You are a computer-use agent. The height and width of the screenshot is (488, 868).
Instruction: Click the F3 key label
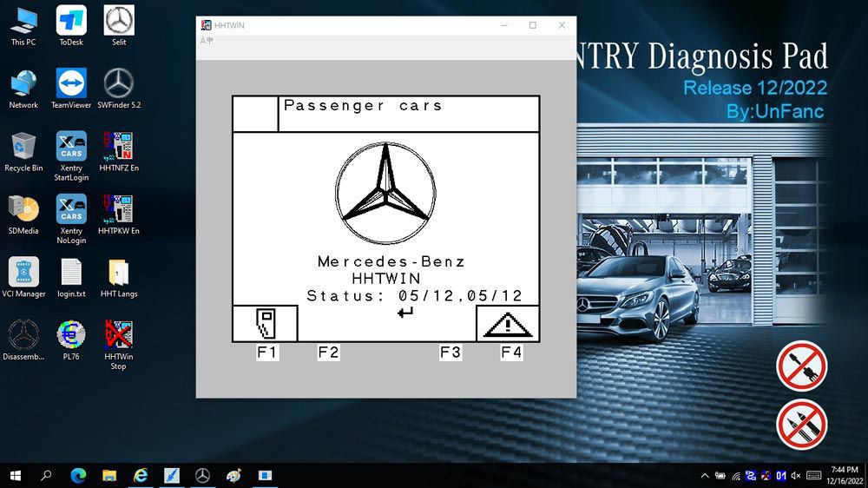[x=450, y=353]
